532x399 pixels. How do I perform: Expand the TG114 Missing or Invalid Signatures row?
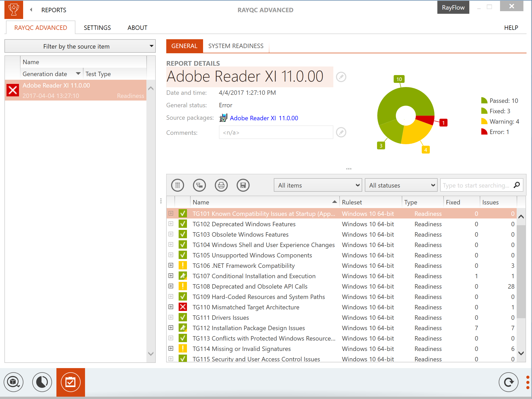pos(171,349)
